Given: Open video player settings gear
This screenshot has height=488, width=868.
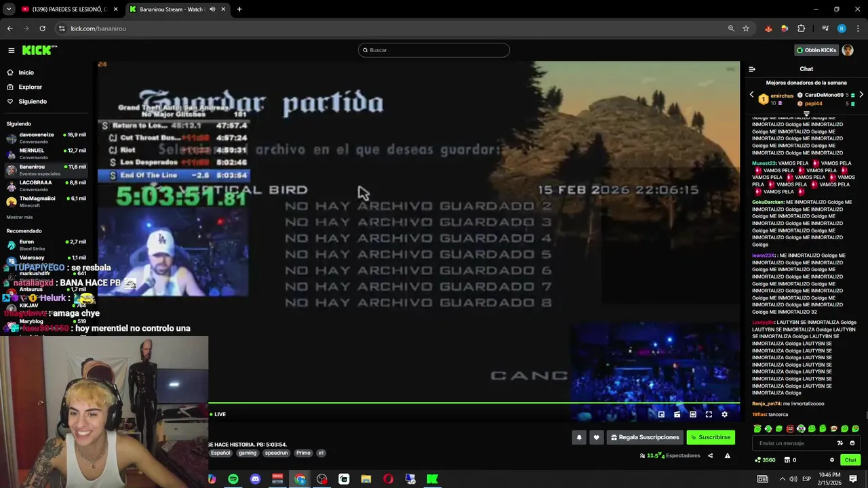Looking at the screenshot, I should pos(724,414).
